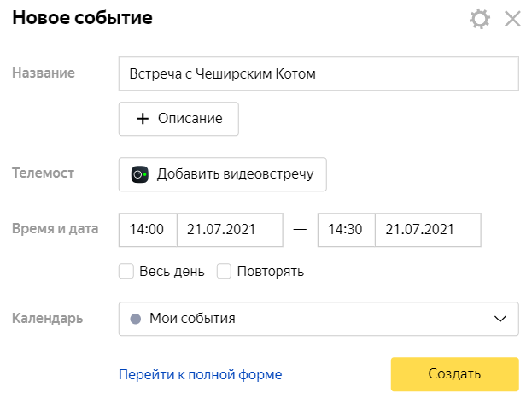Click the start date field 21.07.2021
Viewport: 532px width, 399px height.
point(229,229)
